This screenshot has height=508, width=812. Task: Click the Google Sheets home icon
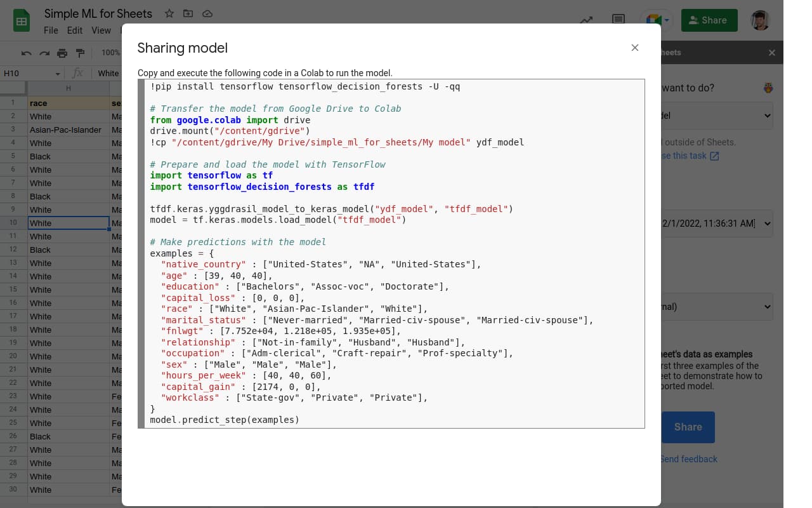21,20
